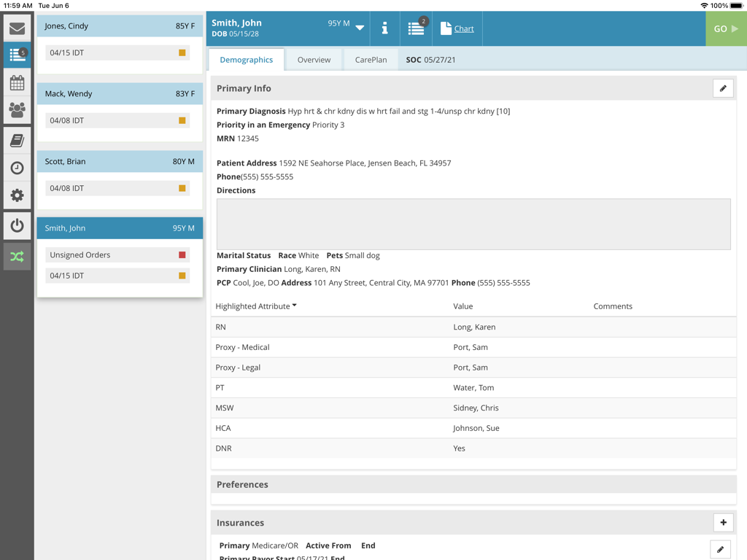This screenshot has height=560, width=747.
Task: Select the task list icon with badge 5
Action: tap(17, 55)
